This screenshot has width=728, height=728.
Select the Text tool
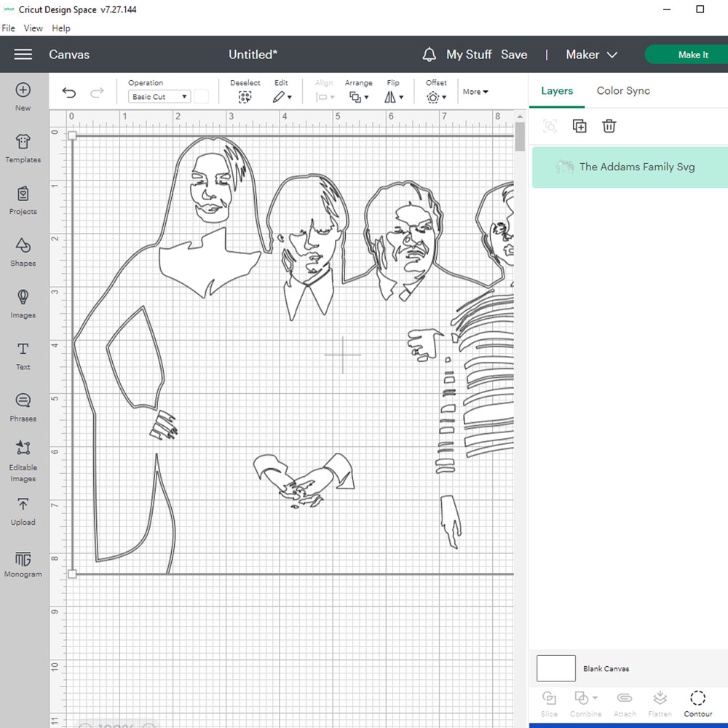pyautogui.click(x=23, y=355)
